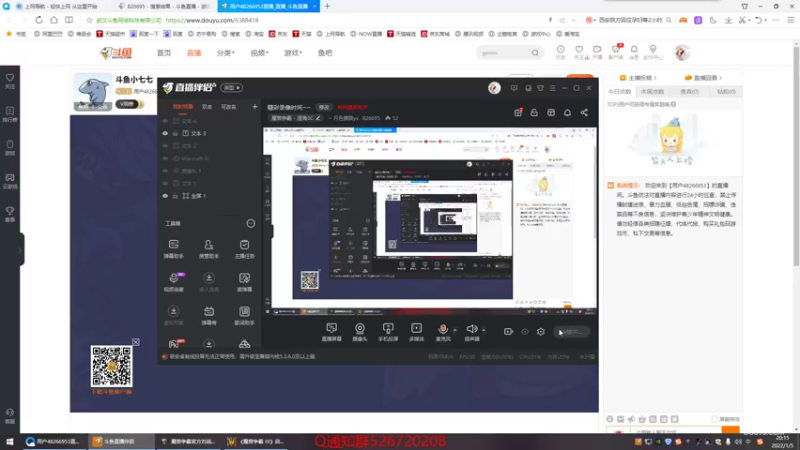The width and height of the screenshot is (800, 450).
Task: Open 弹幕秀 tool in the toolbox
Action: pos(209,315)
